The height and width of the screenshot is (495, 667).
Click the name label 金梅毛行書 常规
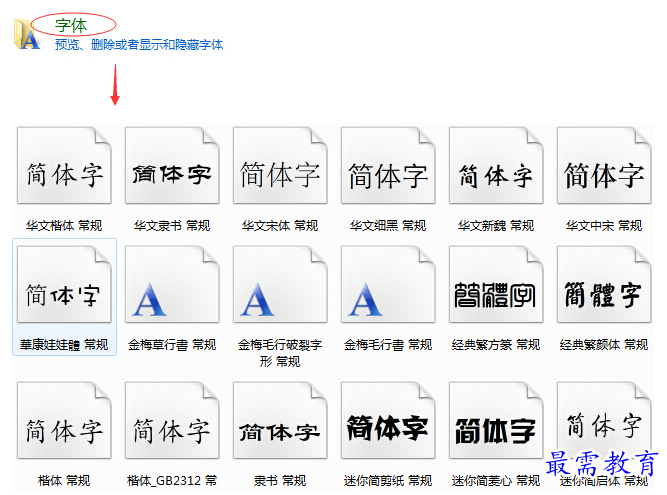[x=388, y=344]
